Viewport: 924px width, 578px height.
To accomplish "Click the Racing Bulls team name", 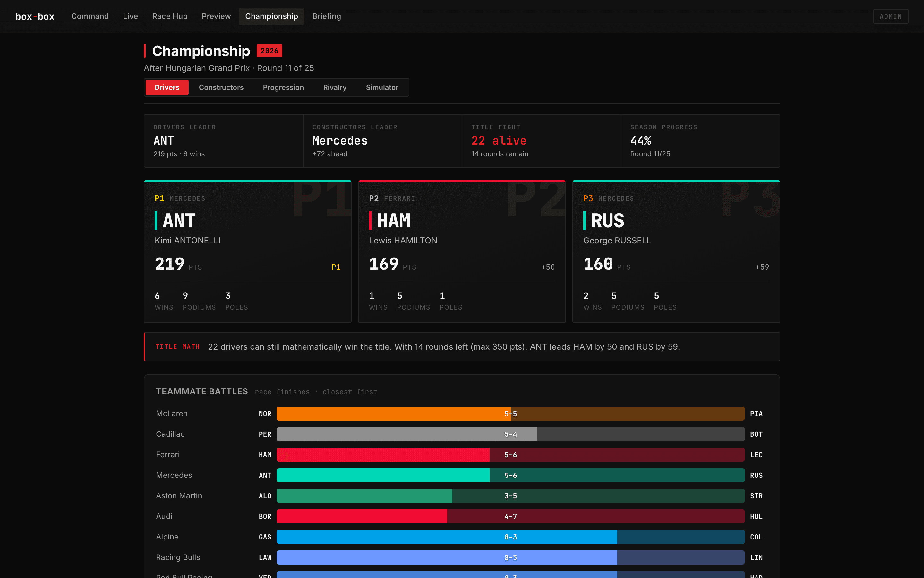I will (178, 557).
